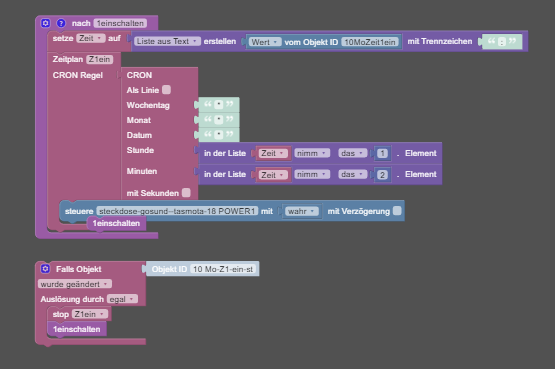Screen dimensions: 555x369
Task: Select object 'steckdose-gosund--tasmota-18 POWER1'
Action: click(177, 211)
